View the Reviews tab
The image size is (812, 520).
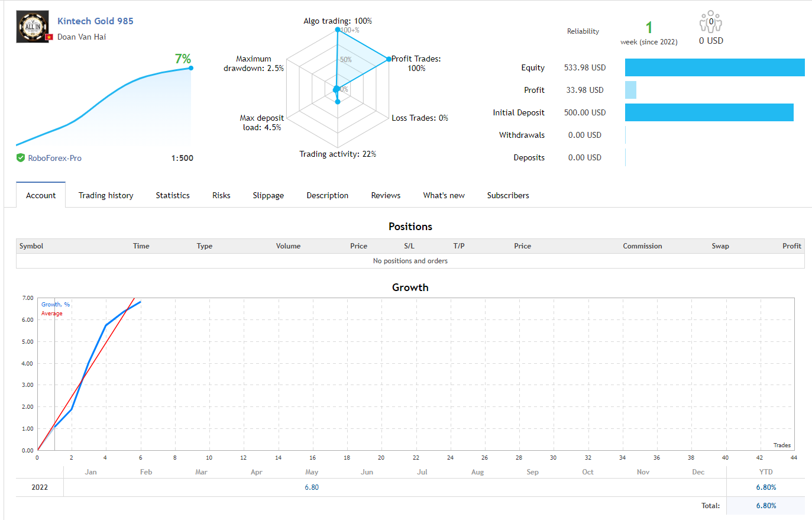pyautogui.click(x=386, y=195)
